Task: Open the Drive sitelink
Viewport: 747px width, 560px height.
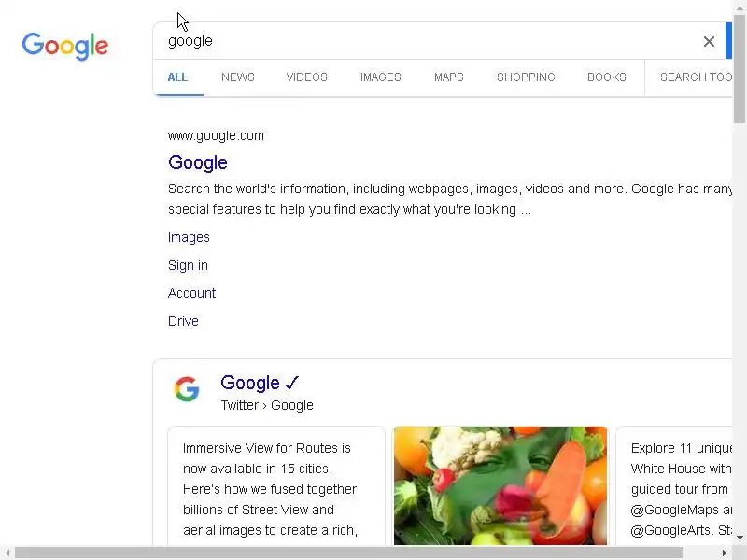Action: click(183, 321)
